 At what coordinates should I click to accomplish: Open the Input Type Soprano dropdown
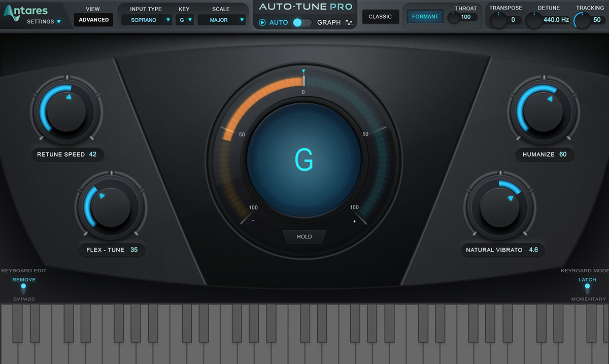pos(147,20)
